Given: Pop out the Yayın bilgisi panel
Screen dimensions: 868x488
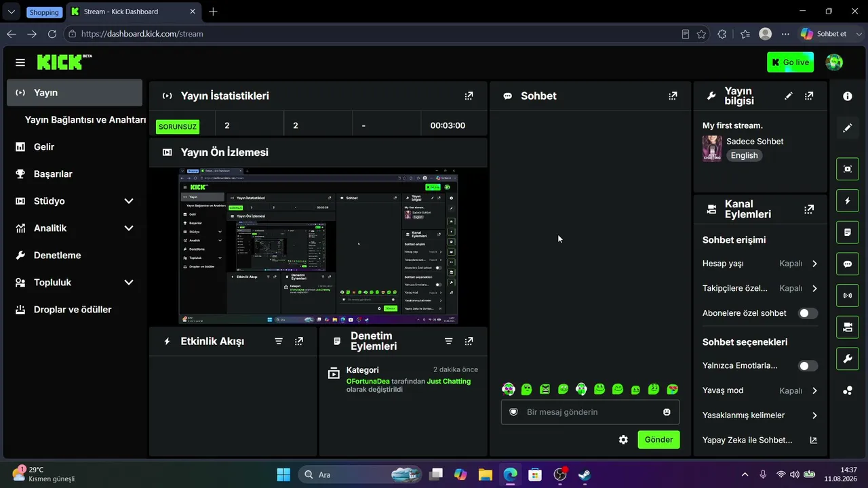Looking at the screenshot, I should (809, 96).
